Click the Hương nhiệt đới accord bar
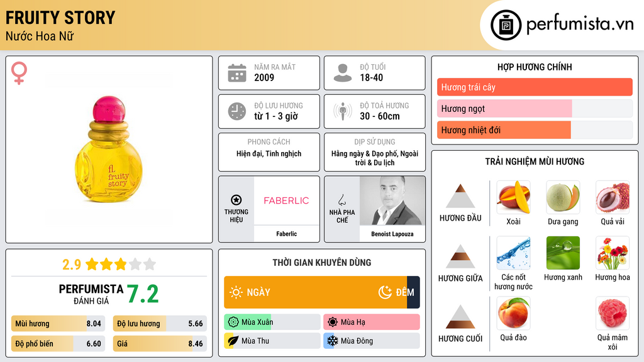Viewport: 644px width, 362px height. tap(535, 129)
